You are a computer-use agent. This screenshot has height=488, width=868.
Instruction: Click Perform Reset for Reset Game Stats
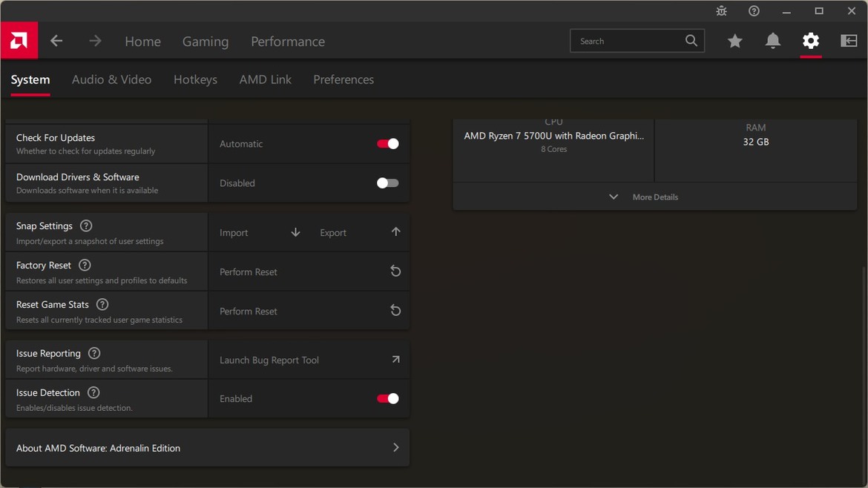point(309,311)
